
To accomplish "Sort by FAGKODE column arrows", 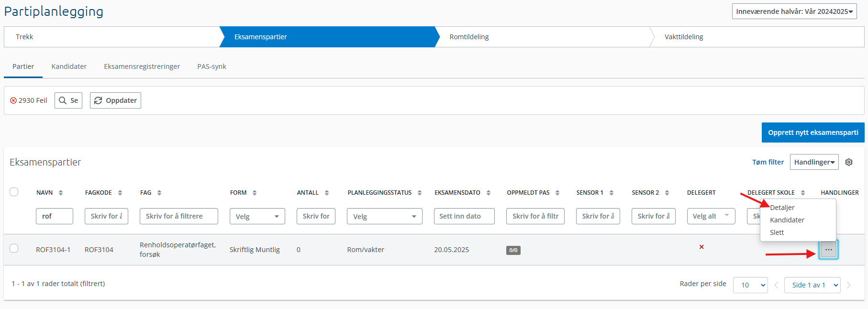I will click(120, 193).
